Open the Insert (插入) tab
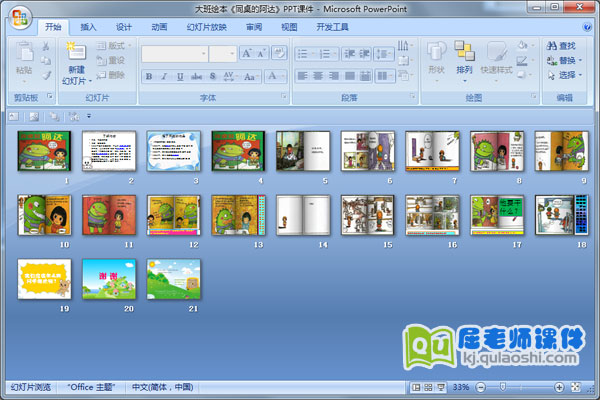600x400 pixels. [x=89, y=27]
